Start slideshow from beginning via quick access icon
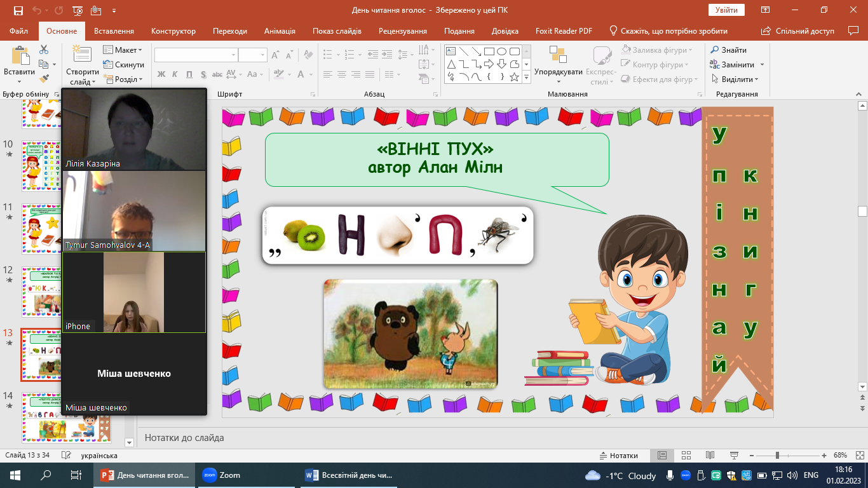This screenshot has width=868, height=488. (x=78, y=11)
